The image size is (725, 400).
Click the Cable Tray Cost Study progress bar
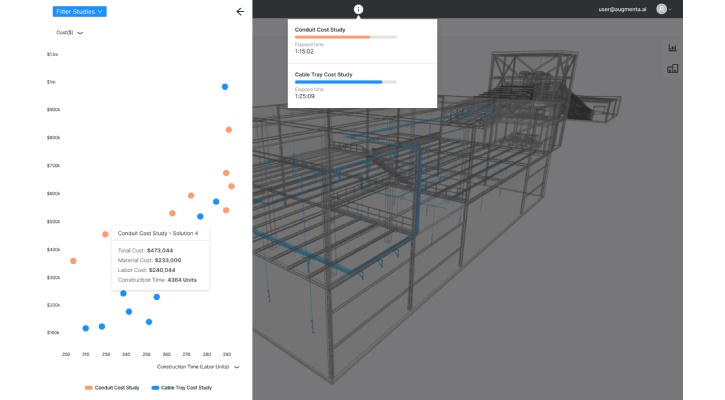point(345,82)
